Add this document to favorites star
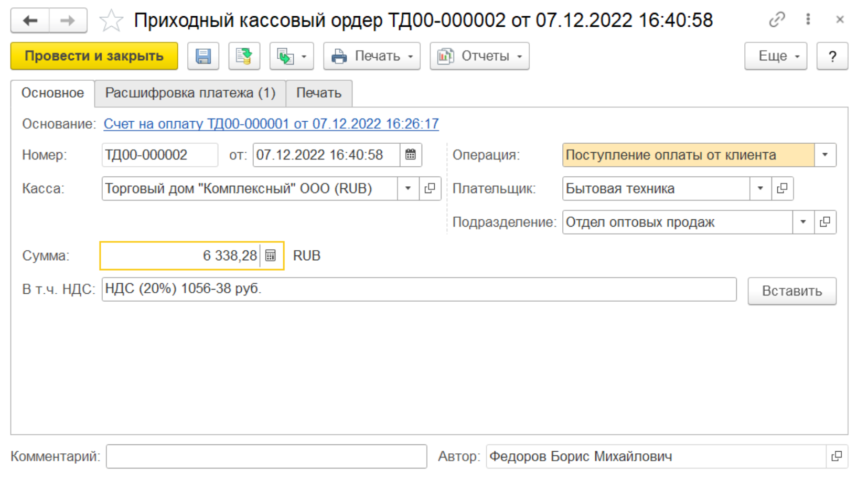Image resolution: width=868 pixels, height=479 pixels. pyautogui.click(x=111, y=21)
